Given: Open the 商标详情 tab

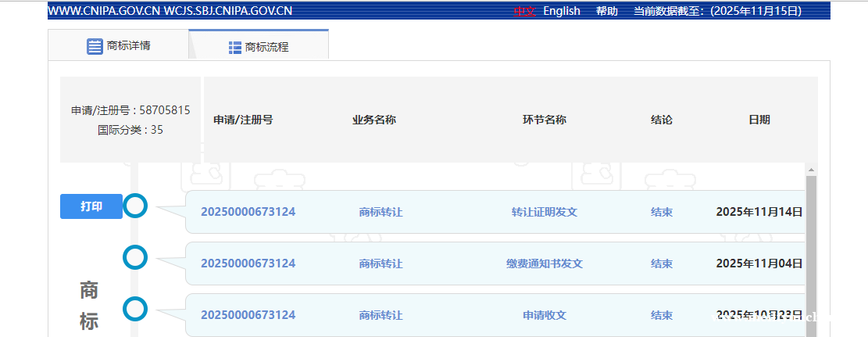Looking at the screenshot, I should 119,45.
